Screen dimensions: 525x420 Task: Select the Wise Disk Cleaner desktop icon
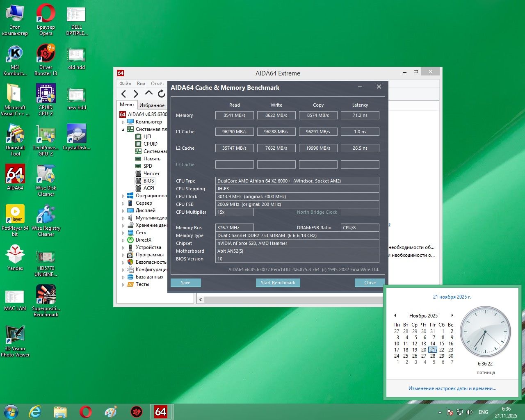coord(46,180)
